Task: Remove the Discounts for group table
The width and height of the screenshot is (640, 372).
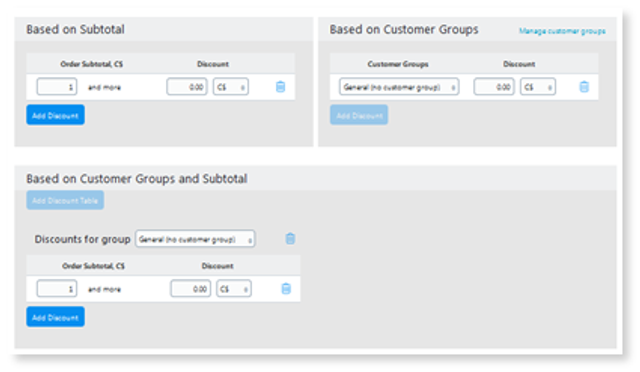Action: point(290,238)
